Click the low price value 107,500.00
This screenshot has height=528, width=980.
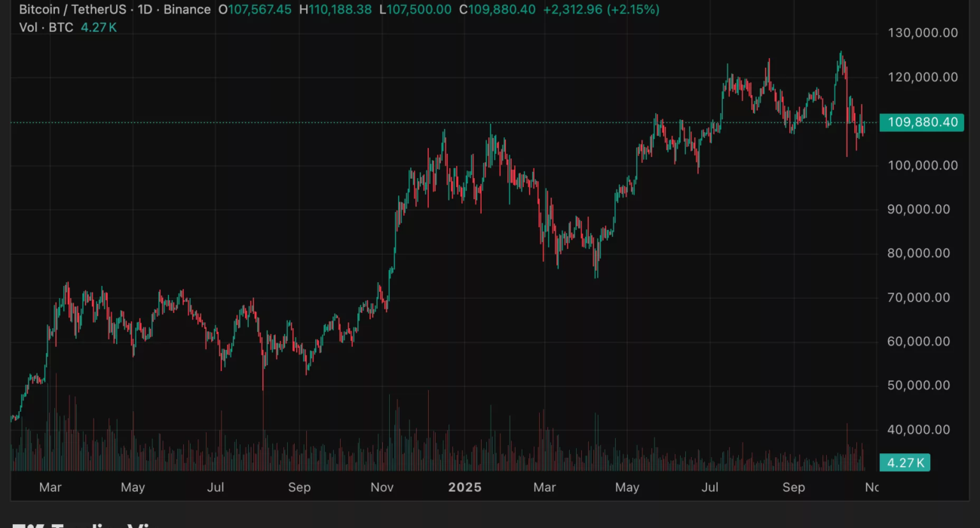(x=421, y=10)
